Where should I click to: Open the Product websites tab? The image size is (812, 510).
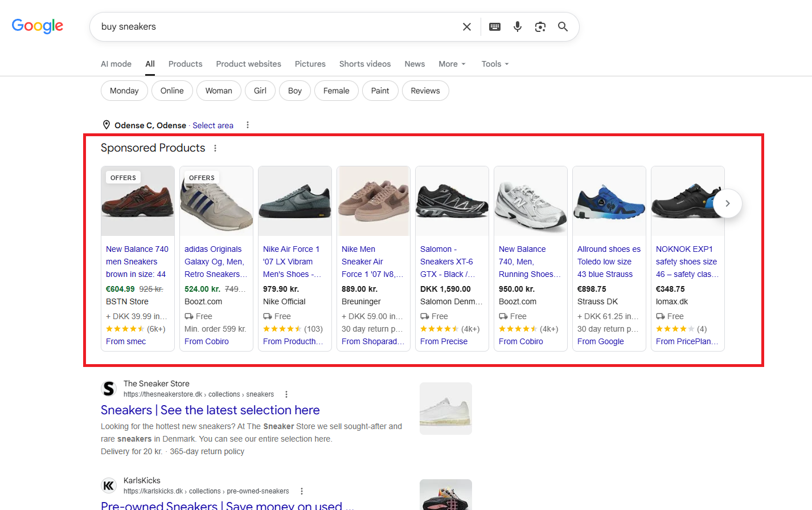(x=248, y=64)
